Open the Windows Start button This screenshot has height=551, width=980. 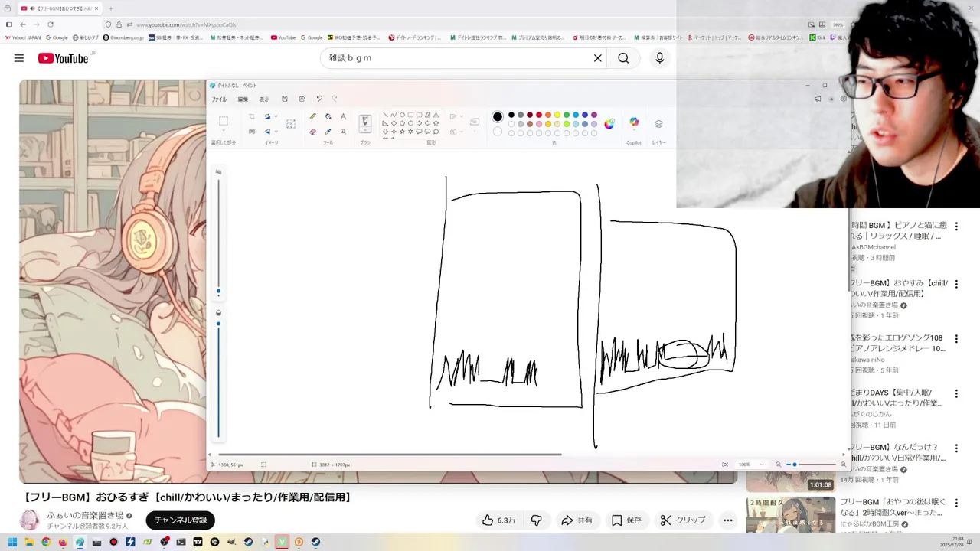pos(12,542)
